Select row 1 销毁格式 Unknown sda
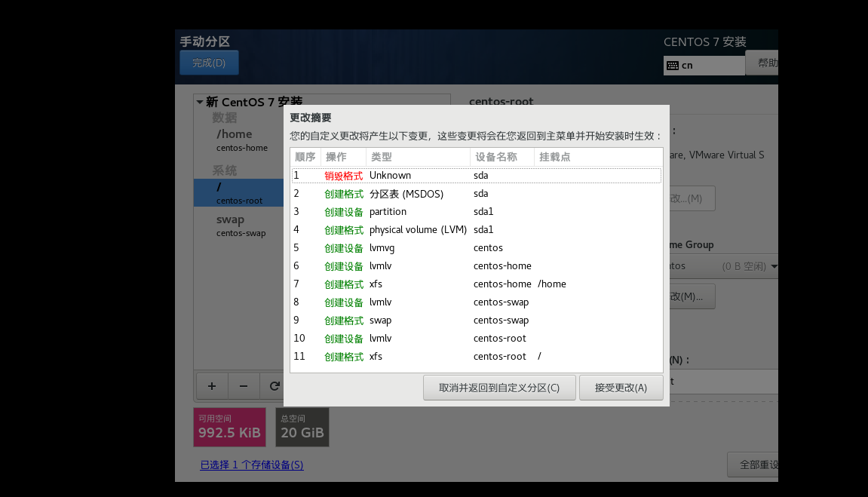 [x=476, y=176]
